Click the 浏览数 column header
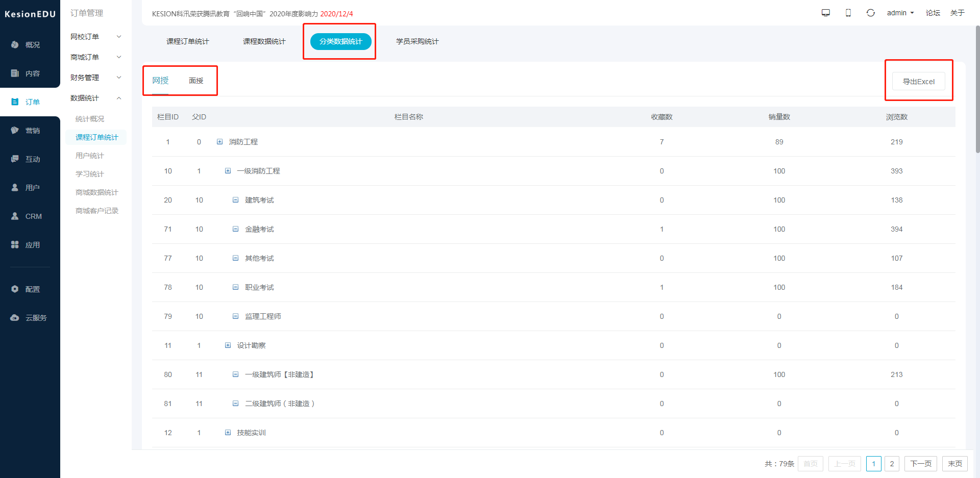This screenshot has height=478, width=980. point(897,117)
